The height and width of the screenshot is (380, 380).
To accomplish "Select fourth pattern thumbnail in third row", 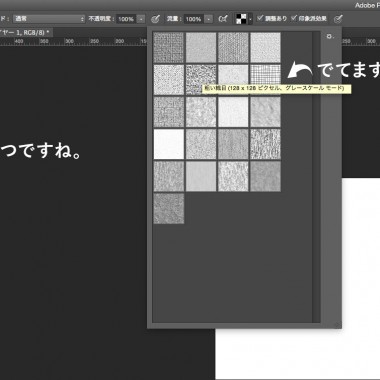I will pyautogui.click(x=265, y=112).
